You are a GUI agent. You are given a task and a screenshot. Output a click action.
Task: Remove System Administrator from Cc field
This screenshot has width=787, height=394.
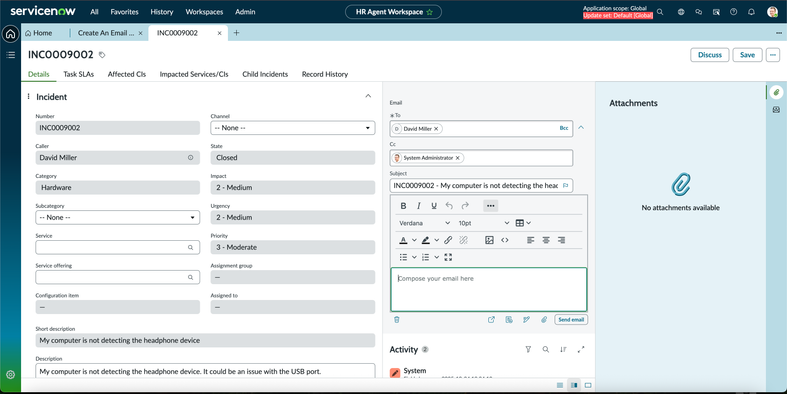(x=458, y=158)
